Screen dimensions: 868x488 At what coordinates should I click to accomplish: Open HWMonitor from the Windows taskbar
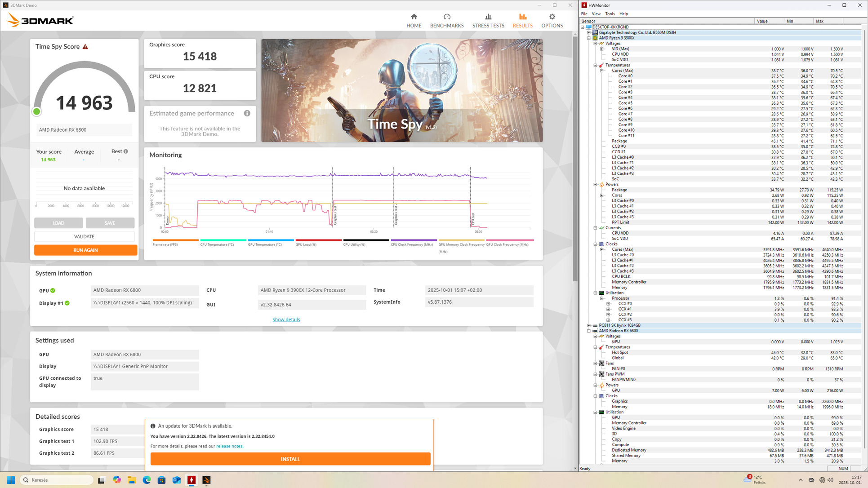pos(191,480)
